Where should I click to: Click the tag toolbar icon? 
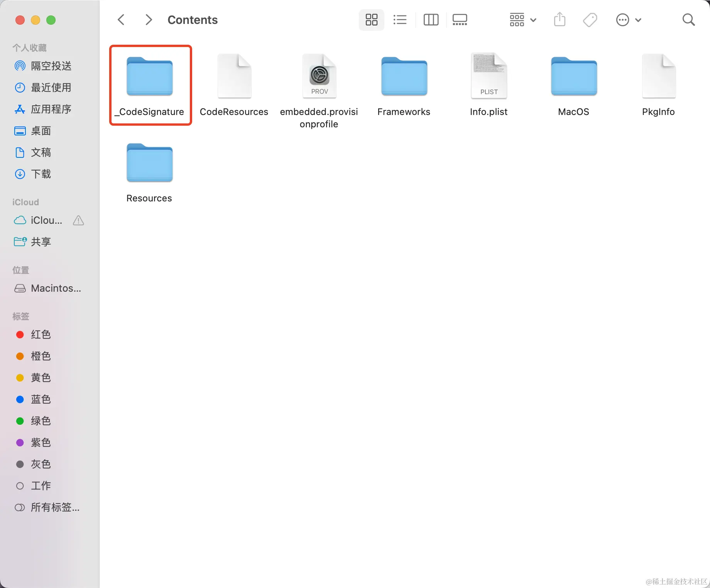590,20
